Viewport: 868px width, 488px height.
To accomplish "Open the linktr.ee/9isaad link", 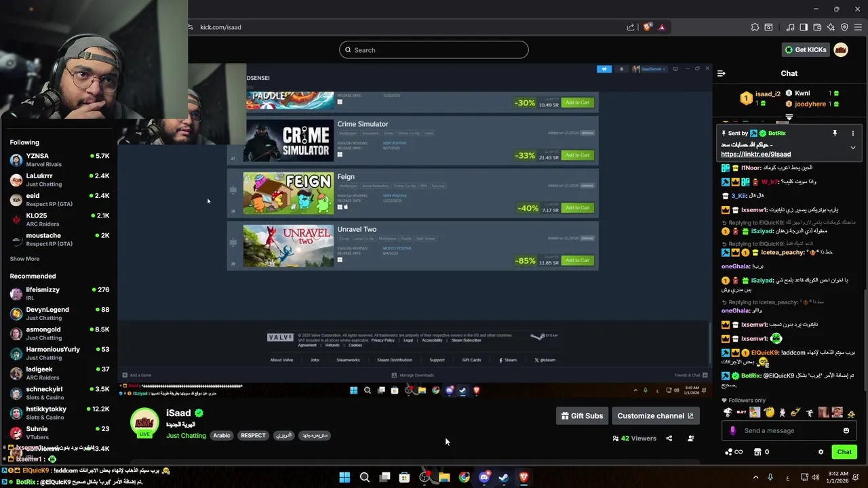I will pos(755,154).
